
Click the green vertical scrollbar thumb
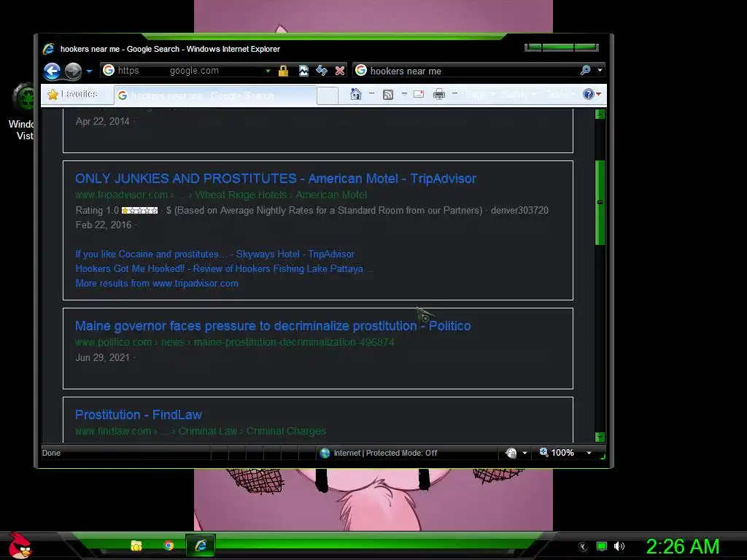click(x=600, y=203)
